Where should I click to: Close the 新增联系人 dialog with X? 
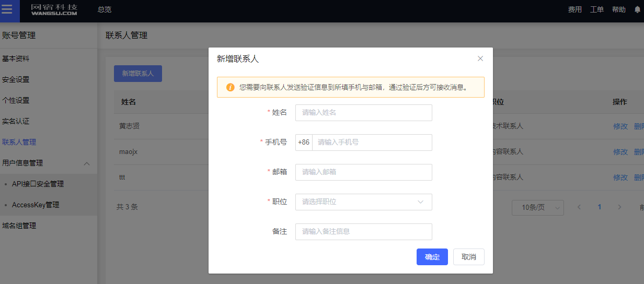(480, 58)
